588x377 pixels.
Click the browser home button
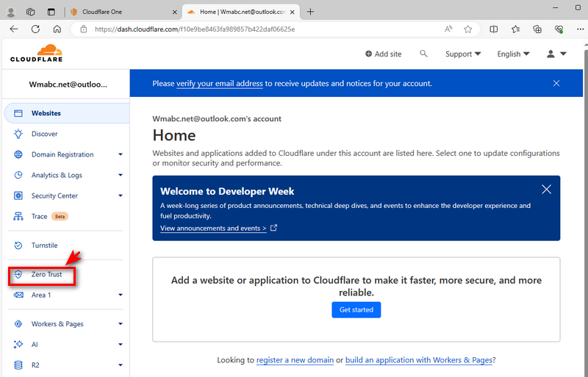pyautogui.click(x=57, y=29)
